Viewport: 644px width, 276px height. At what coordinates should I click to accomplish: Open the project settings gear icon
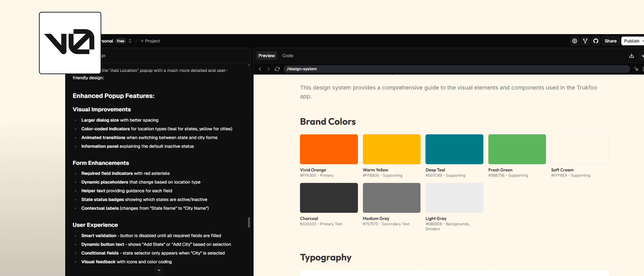coord(574,41)
